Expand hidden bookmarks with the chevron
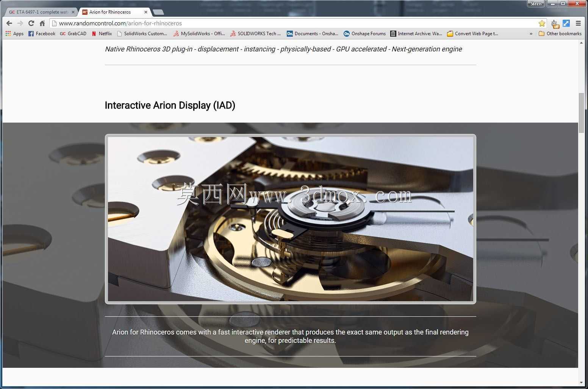The height and width of the screenshot is (389, 588). click(x=531, y=34)
